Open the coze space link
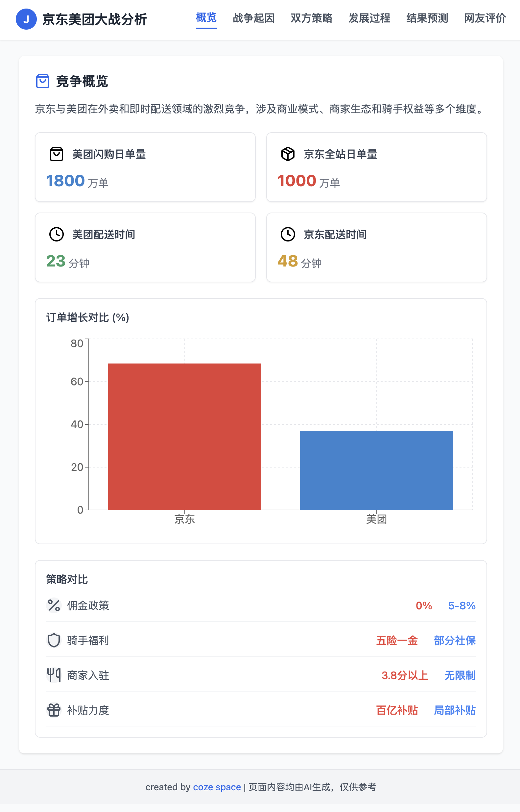 [217, 787]
